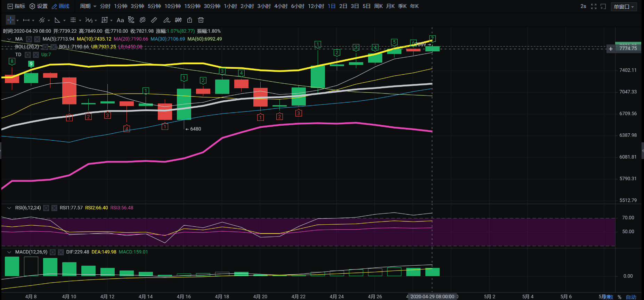
Task: Remove the MA indicator
Action: tap(37, 39)
